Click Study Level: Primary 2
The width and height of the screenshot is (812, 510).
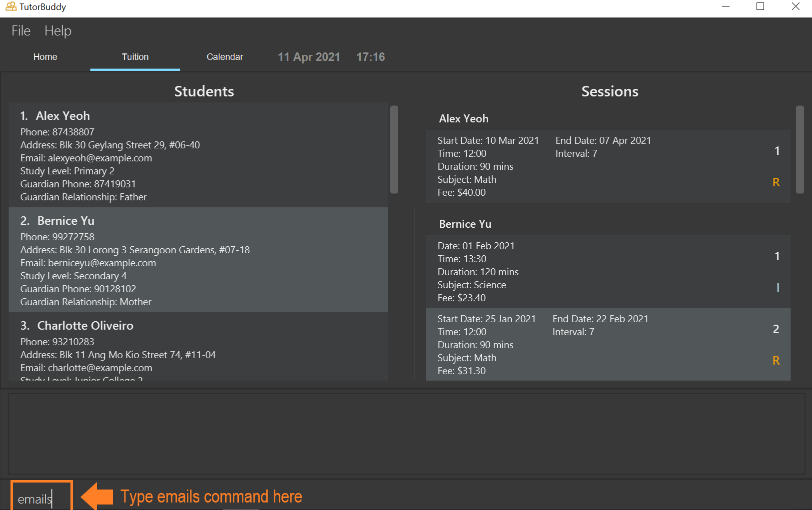[67, 171]
